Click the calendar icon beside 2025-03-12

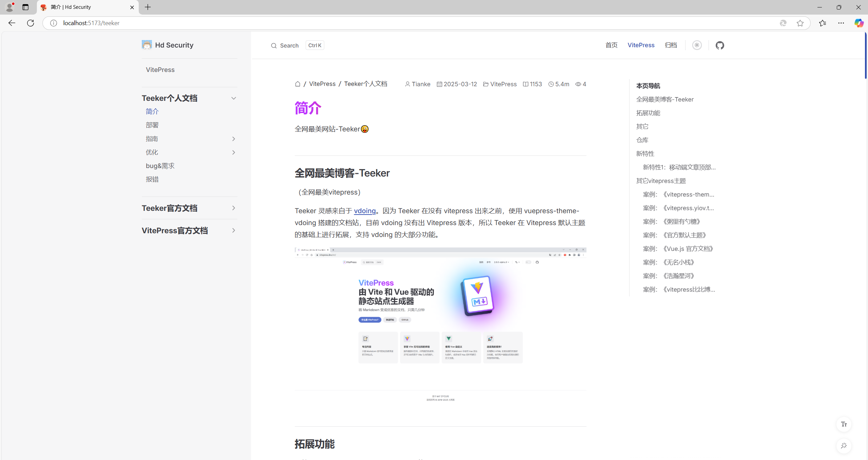pyautogui.click(x=439, y=84)
